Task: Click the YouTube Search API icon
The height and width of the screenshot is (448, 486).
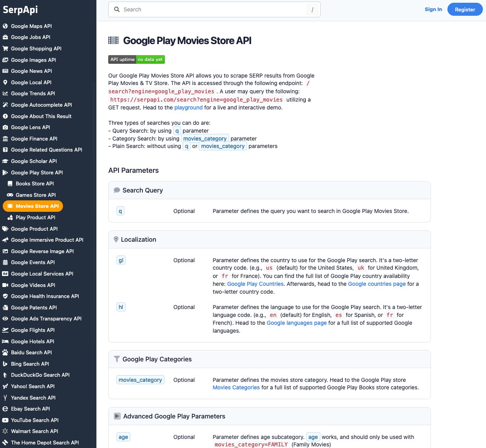Action: tap(5, 420)
